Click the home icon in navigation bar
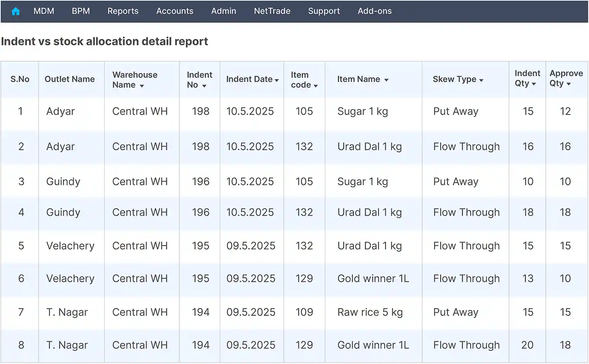This screenshot has width=589, height=364. (16, 11)
